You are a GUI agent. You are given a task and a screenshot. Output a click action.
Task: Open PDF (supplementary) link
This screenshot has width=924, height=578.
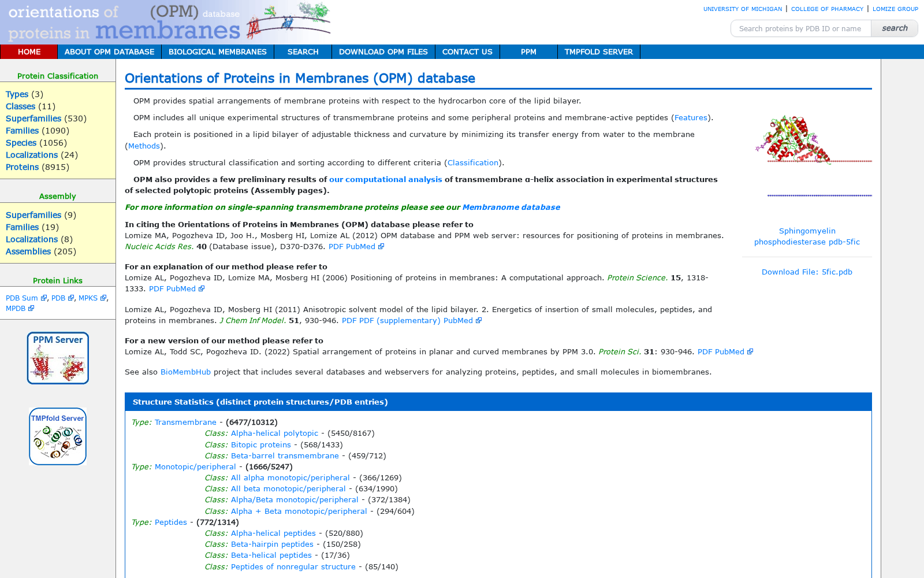pyautogui.click(x=400, y=321)
